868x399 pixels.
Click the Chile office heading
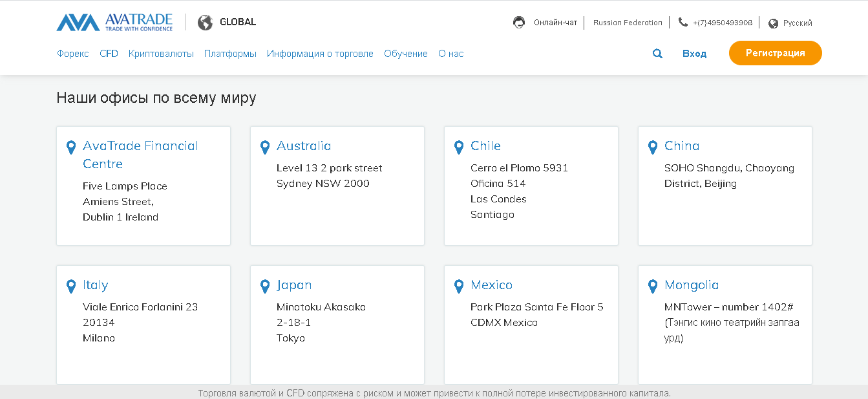pos(485,146)
